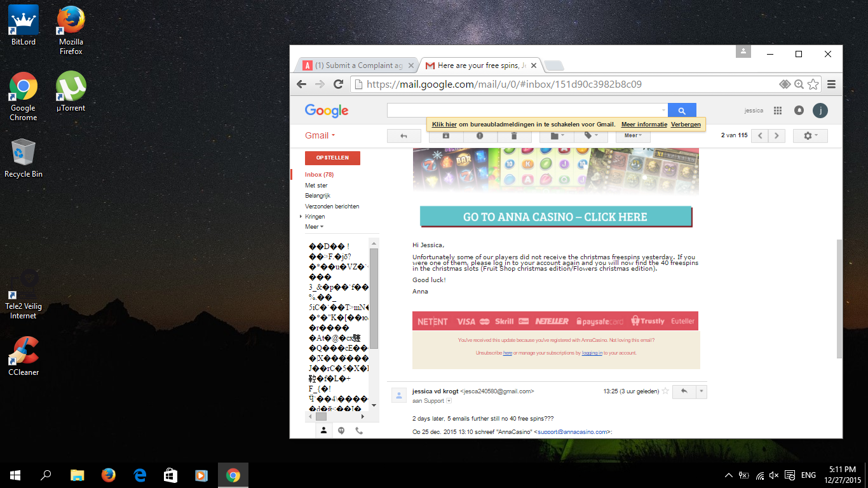Open the 'Meer informatie' link
The height and width of the screenshot is (488, 868).
[x=644, y=125]
